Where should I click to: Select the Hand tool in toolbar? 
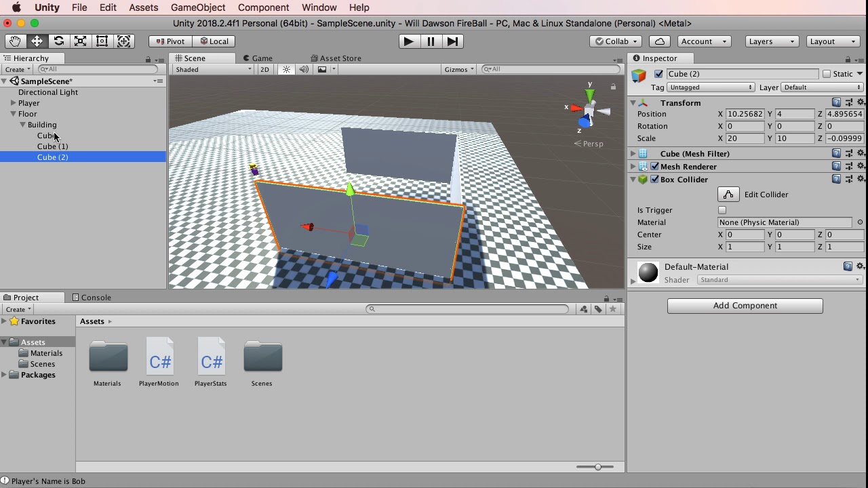[x=15, y=41]
